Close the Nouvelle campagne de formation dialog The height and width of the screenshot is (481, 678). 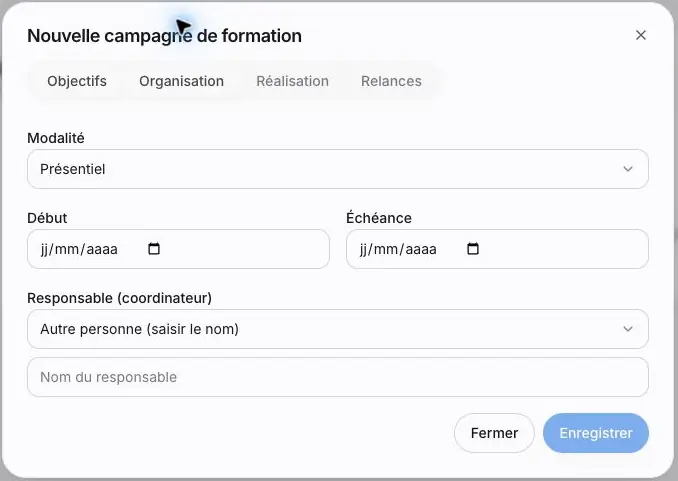640,35
